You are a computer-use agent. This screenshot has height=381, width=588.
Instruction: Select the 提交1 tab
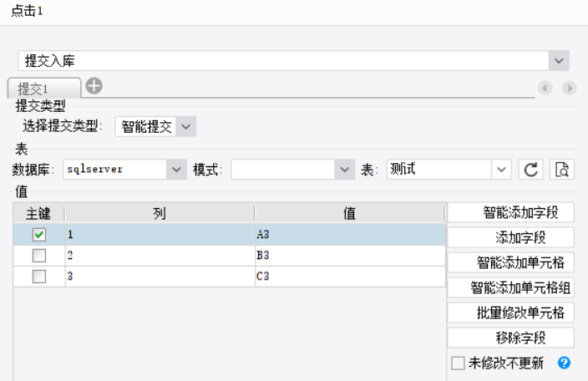tap(44, 88)
